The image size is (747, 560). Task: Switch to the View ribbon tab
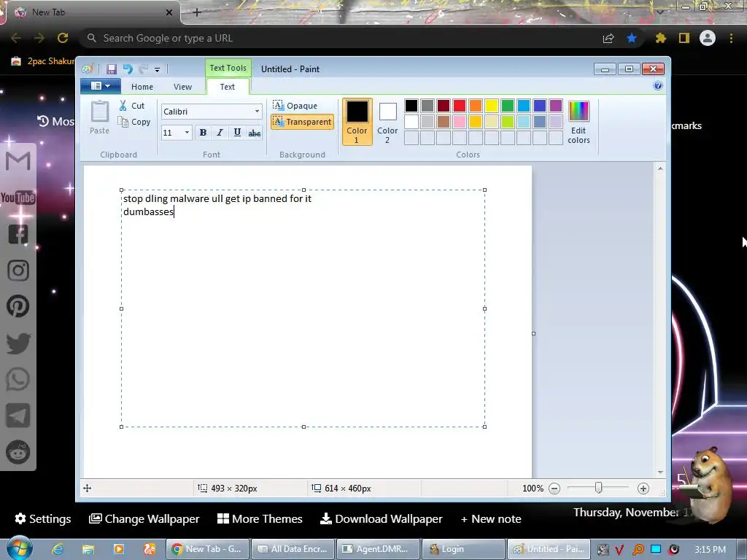coord(182,87)
